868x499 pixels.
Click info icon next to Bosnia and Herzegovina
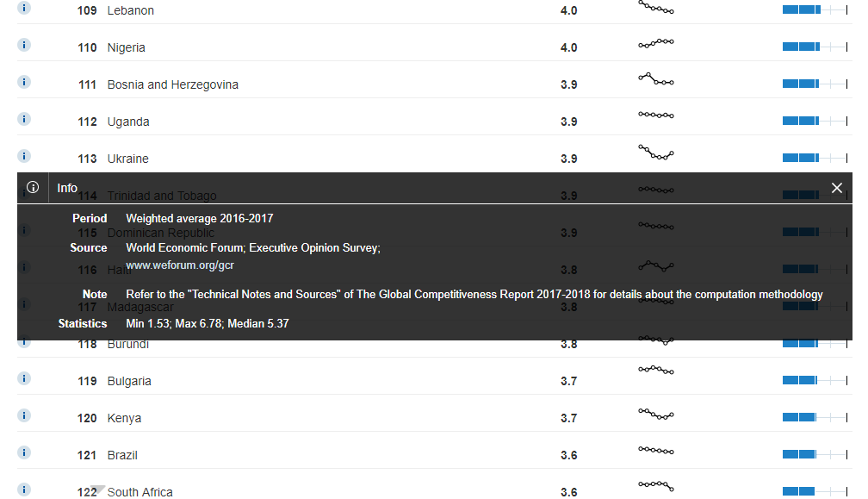(24, 82)
